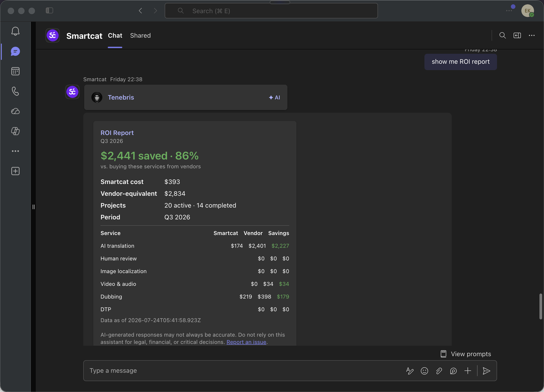Image resolution: width=544 pixels, height=392 pixels.
Task: Click the '$2,441 saved · 86%' headline
Action: click(x=149, y=156)
